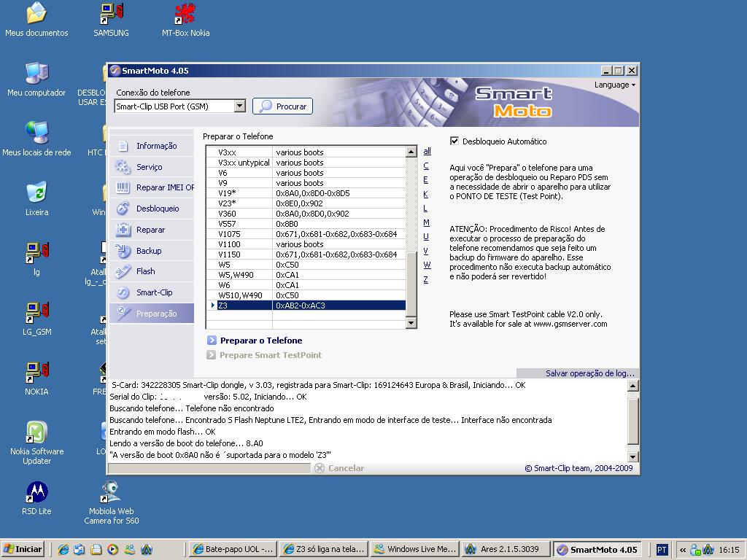Switch to Windows Live Messenger taskbar window
The height and width of the screenshot is (560, 747).
coord(415,550)
